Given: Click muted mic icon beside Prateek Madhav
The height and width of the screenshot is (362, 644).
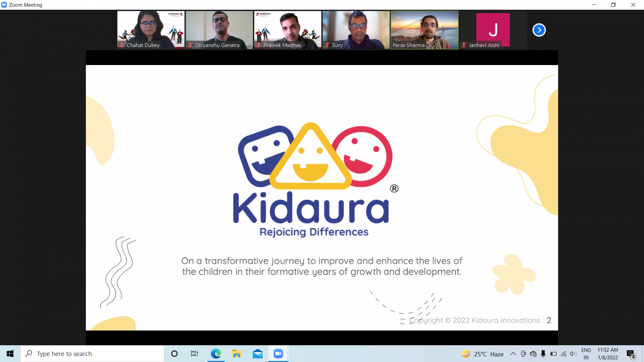Looking at the screenshot, I should click(x=259, y=45).
